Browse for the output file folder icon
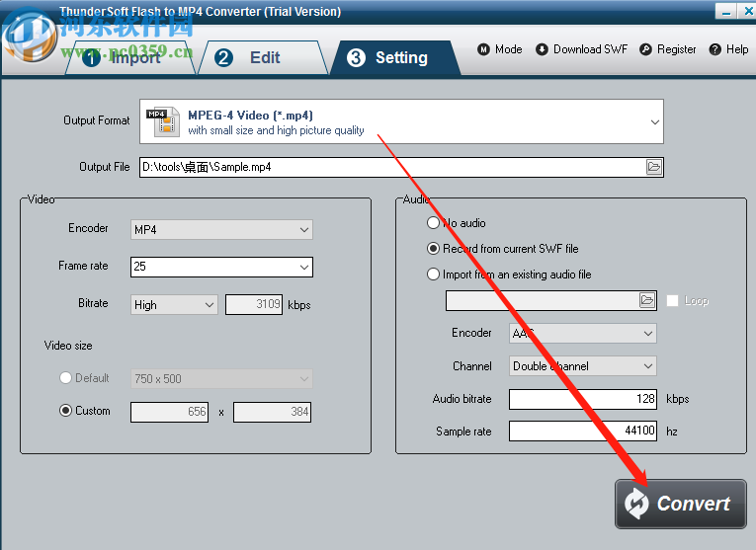Screen dimensions: 756x550 point(654,167)
